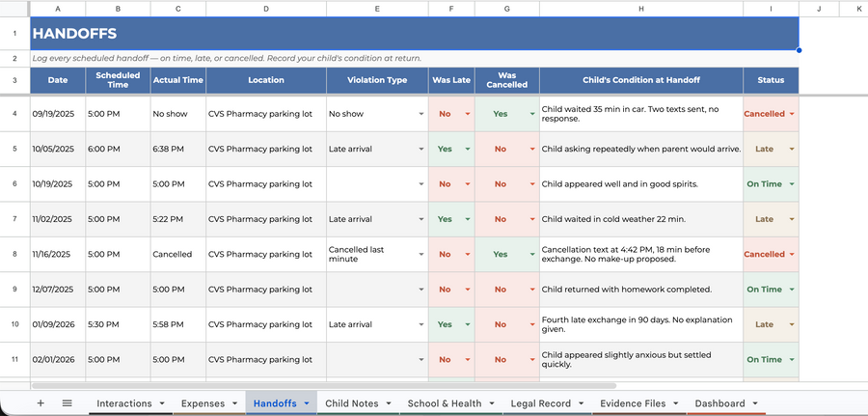
Task: Open the all sheets list icon
Action: point(67,403)
